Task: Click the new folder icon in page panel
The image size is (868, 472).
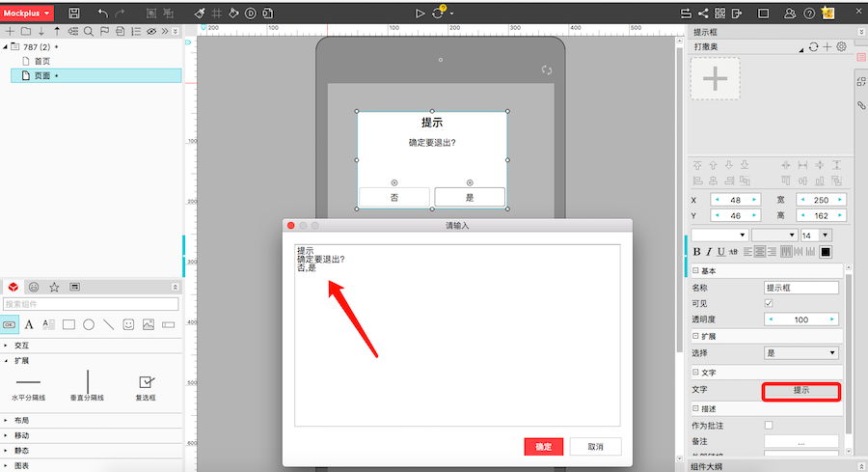Action: click(25, 31)
